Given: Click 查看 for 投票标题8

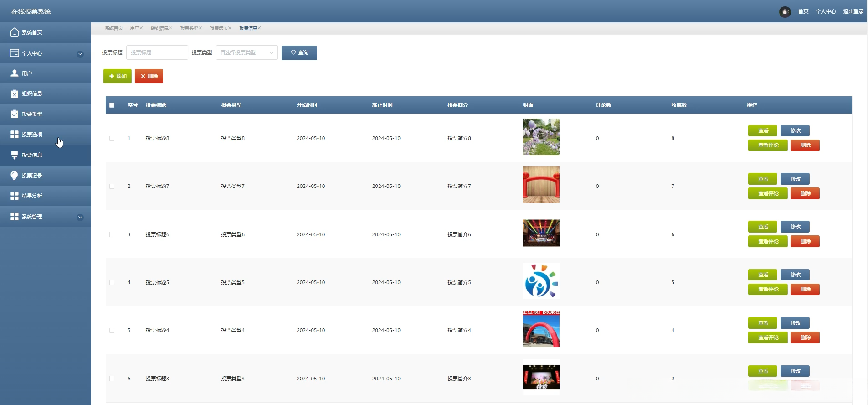Looking at the screenshot, I should (763, 131).
